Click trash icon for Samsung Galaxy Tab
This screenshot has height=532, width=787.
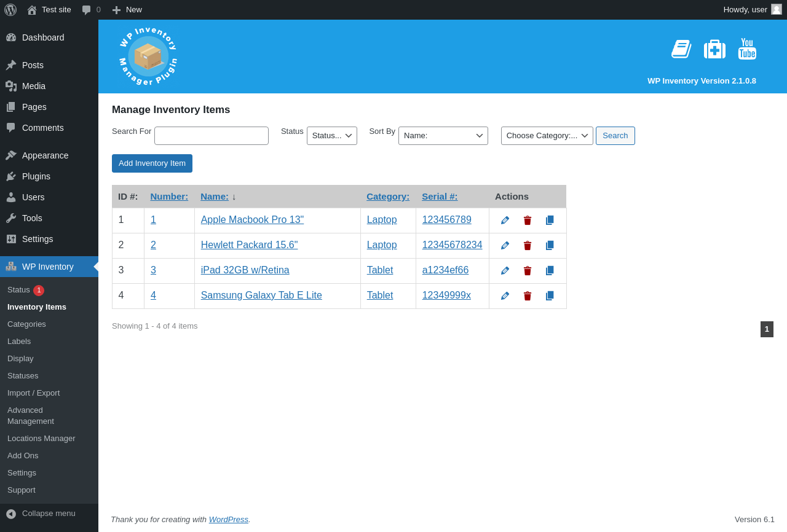coord(528,296)
